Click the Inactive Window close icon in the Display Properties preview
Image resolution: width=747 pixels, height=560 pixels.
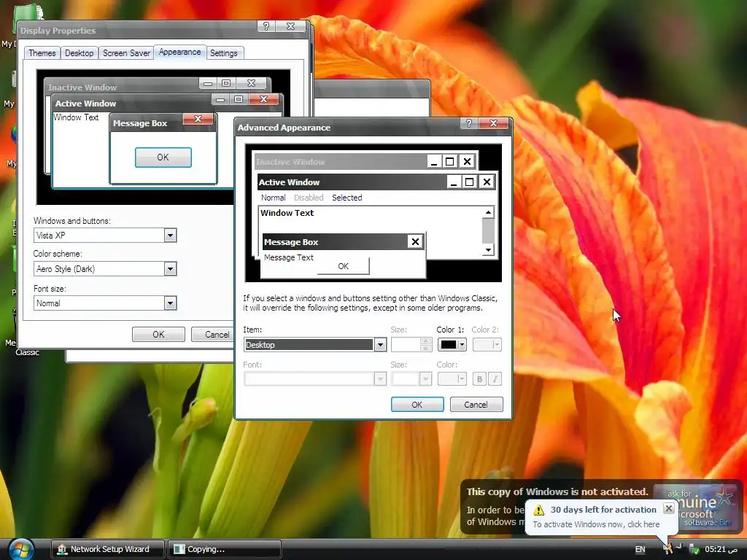click(x=251, y=83)
